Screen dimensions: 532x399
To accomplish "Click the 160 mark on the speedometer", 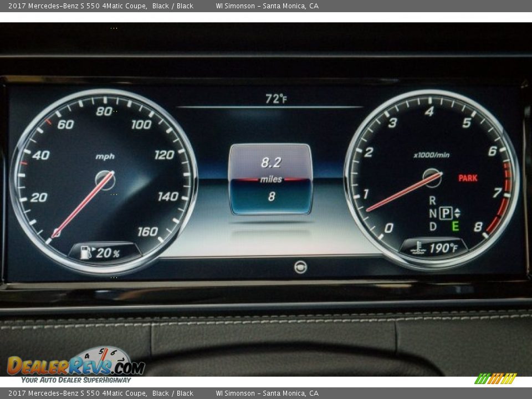I will tap(147, 232).
